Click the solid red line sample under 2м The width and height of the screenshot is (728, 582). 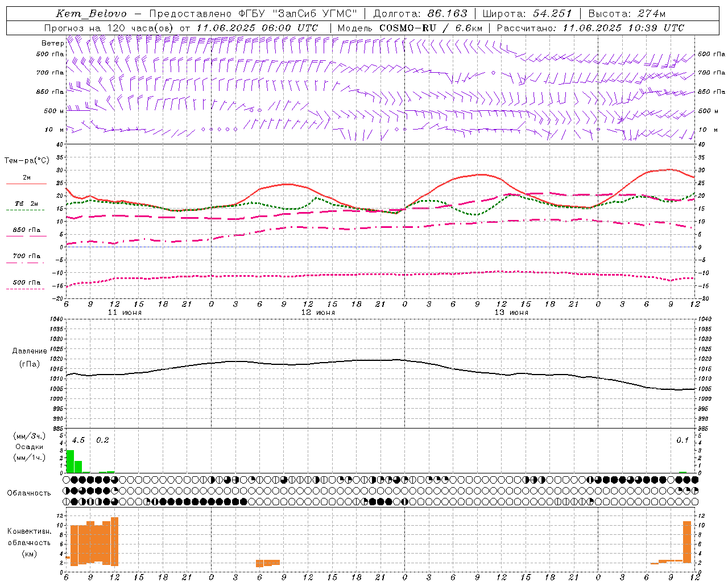(26, 184)
